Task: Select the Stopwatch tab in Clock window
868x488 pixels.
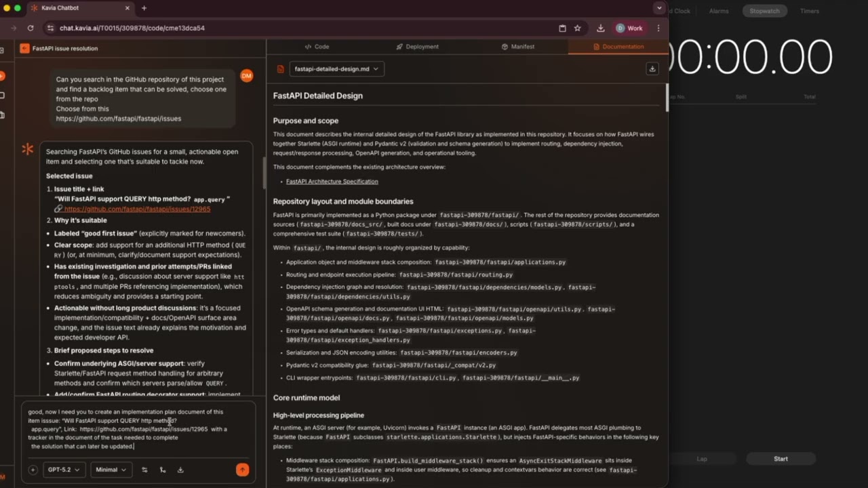Action: tap(764, 11)
